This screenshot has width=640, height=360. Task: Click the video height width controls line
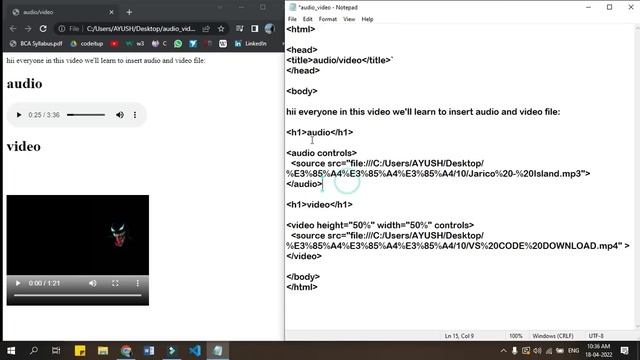pos(380,225)
